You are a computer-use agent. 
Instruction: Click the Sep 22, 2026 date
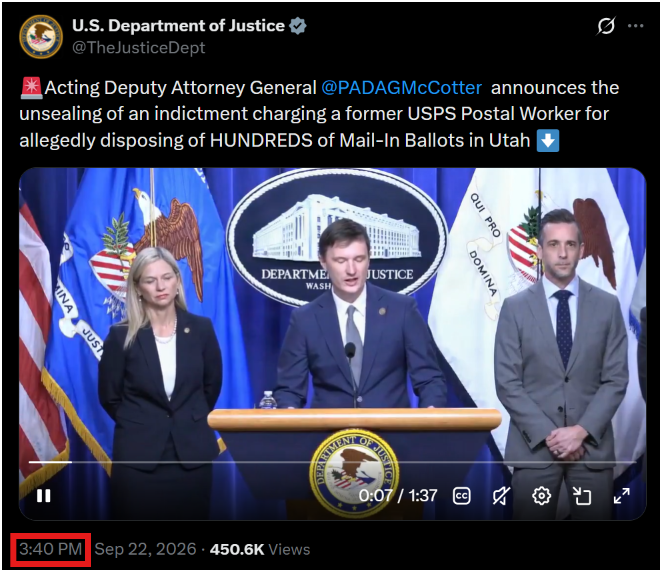click(x=145, y=549)
